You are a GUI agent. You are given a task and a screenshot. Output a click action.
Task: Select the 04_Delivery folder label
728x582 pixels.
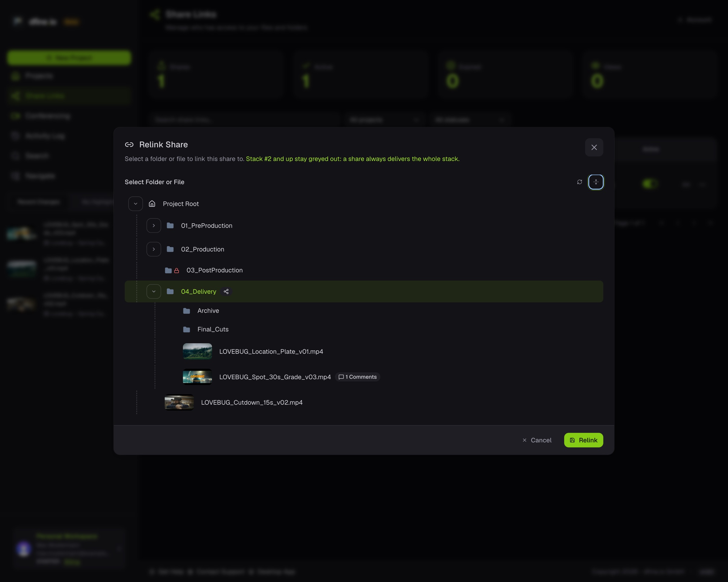[x=199, y=292]
